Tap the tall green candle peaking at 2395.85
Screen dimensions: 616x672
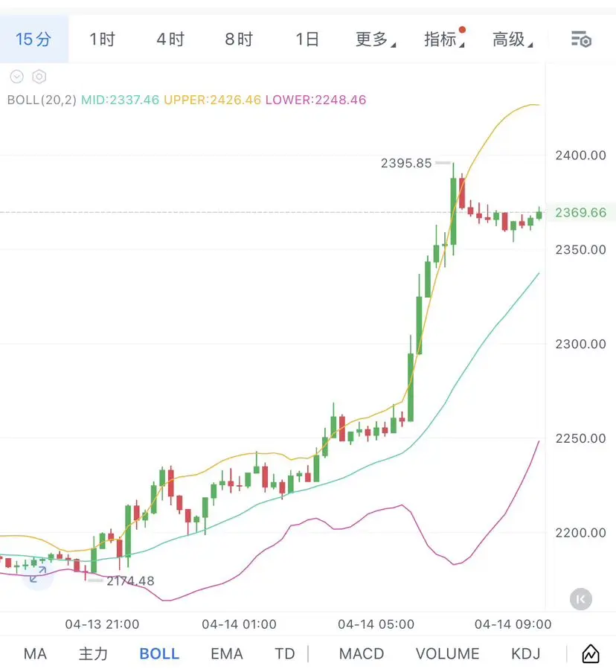453,210
